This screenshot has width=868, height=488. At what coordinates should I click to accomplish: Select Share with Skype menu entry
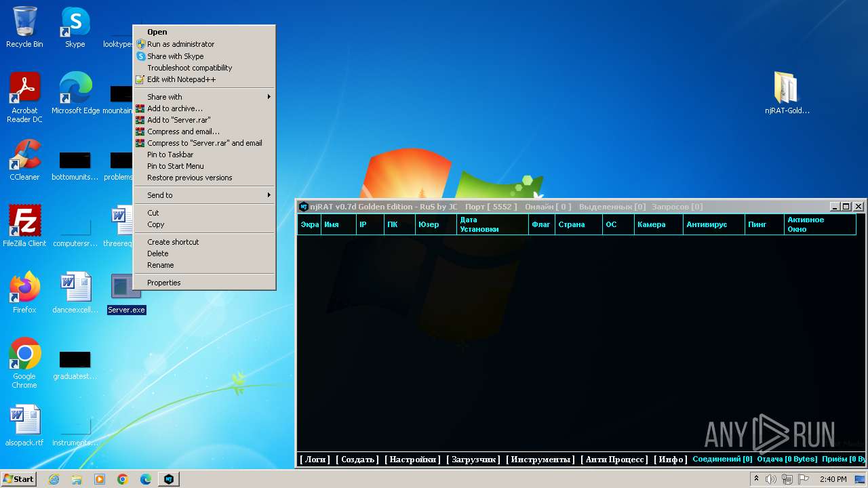pyautogui.click(x=204, y=56)
